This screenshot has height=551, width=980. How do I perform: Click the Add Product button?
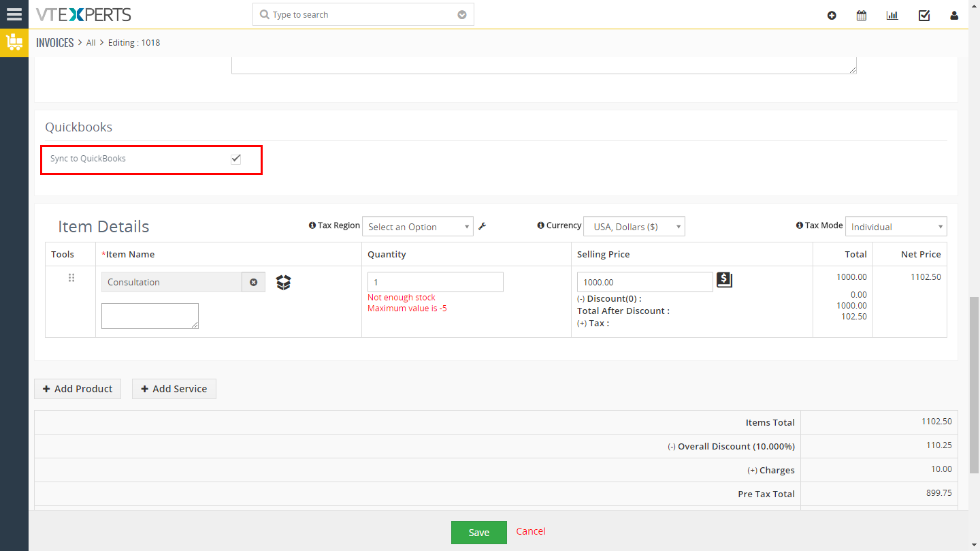(78, 389)
